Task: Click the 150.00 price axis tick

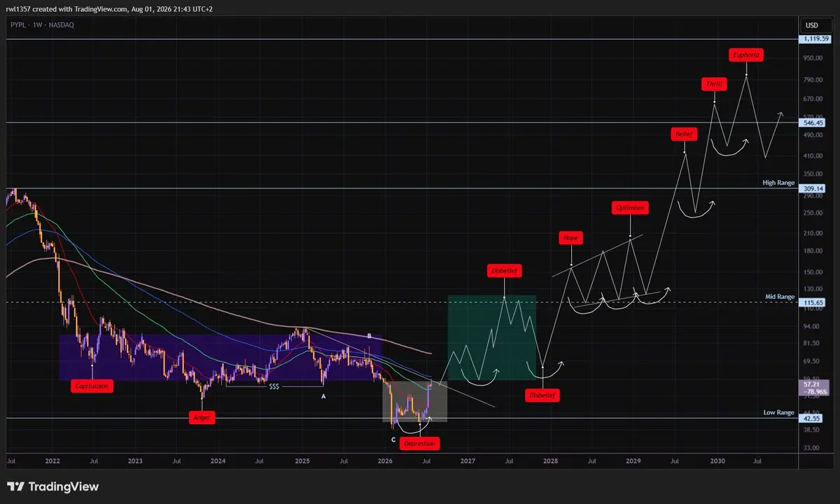Action: (x=812, y=272)
